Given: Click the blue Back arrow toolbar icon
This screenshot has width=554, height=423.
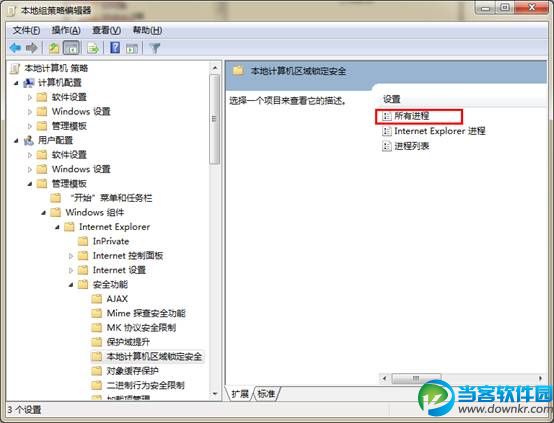Looking at the screenshot, I should [15, 48].
